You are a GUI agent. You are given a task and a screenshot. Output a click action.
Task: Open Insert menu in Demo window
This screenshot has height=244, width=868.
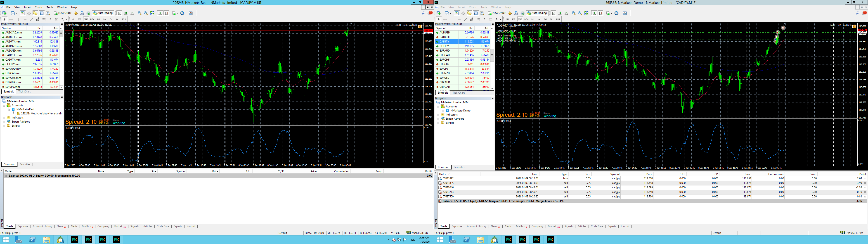461,7
